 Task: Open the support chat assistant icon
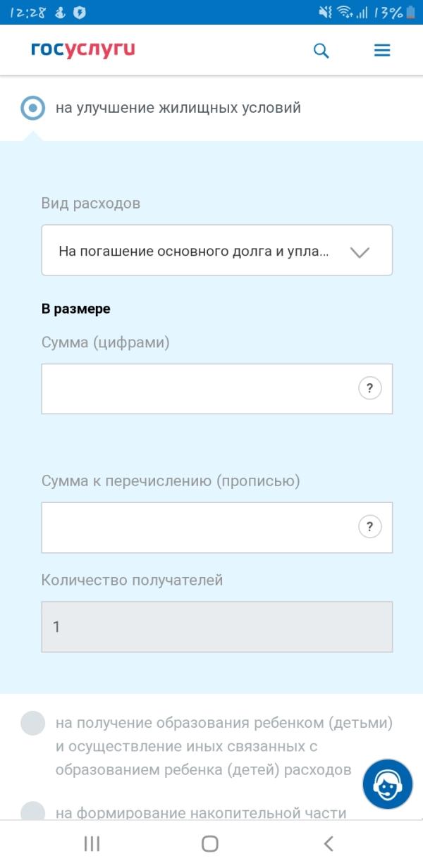point(386,783)
